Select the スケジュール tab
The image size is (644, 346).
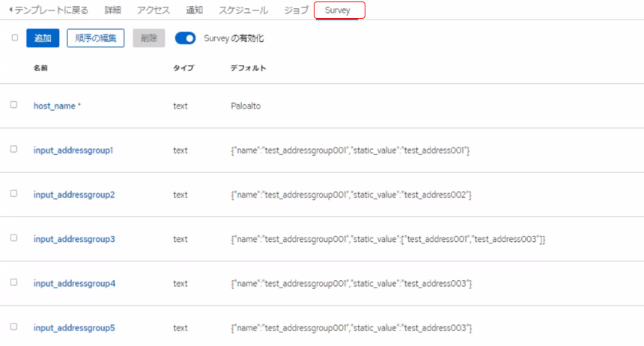tap(243, 10)
